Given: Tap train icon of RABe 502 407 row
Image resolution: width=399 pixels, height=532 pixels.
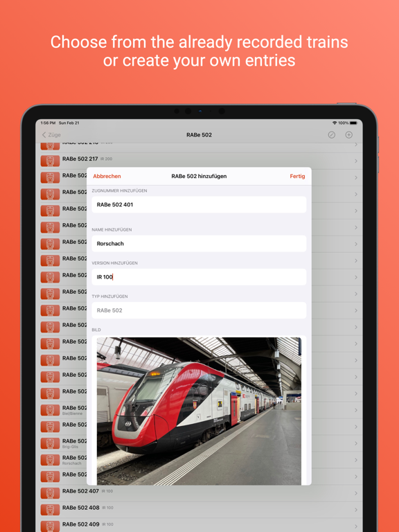Looking at the screenshot, I should point(50,493).
